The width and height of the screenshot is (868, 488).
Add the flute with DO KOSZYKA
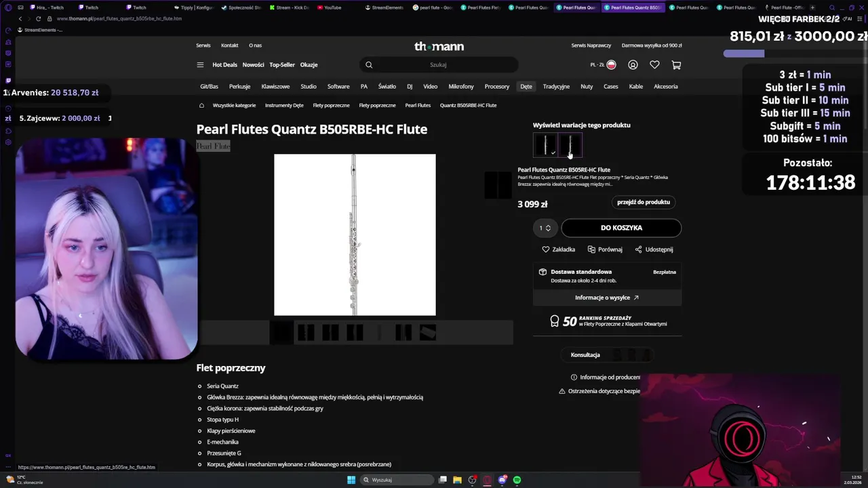[621, 228]
